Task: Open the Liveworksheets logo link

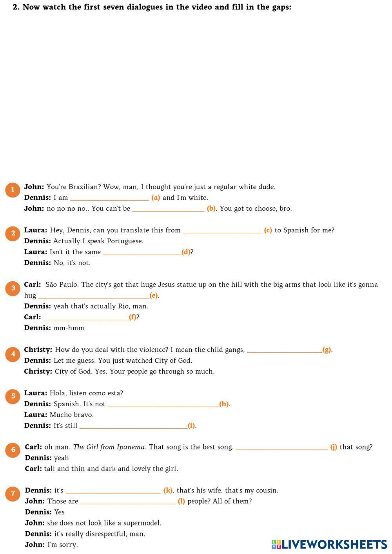Action: (329, 544)
